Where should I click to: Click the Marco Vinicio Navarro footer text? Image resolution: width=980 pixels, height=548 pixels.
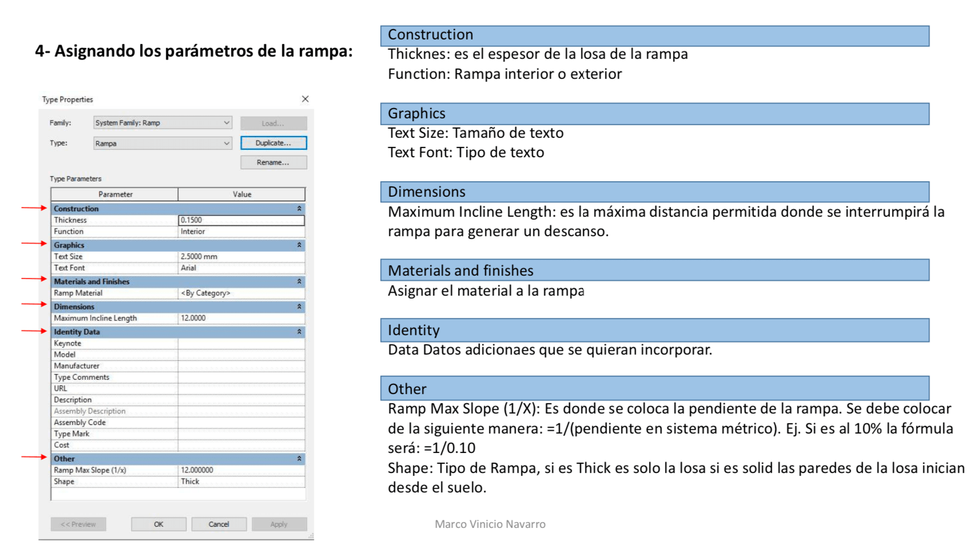coord(490,524)
